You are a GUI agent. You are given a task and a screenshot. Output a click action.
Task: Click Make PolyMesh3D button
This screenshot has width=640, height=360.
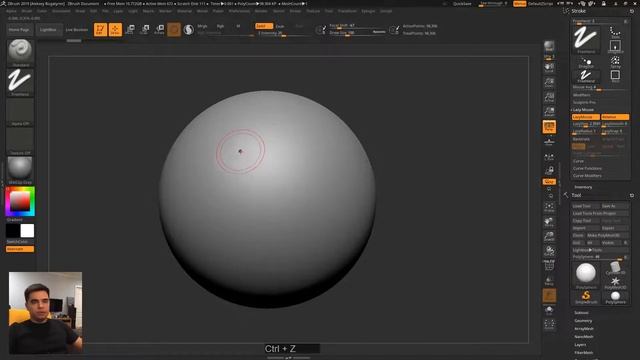[607, 236]
